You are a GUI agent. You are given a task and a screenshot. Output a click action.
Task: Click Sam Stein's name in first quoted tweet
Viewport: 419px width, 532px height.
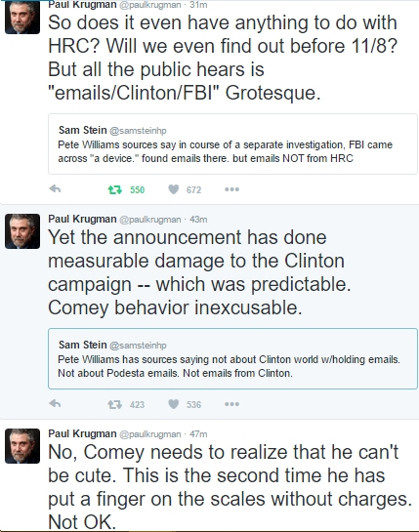pos(82,130)
